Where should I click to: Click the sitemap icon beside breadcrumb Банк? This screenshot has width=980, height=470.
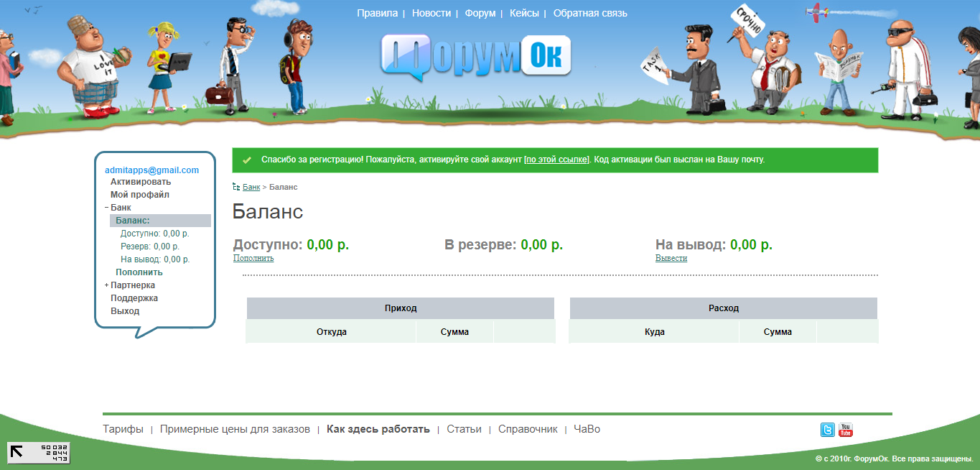(x=235, y=186)
